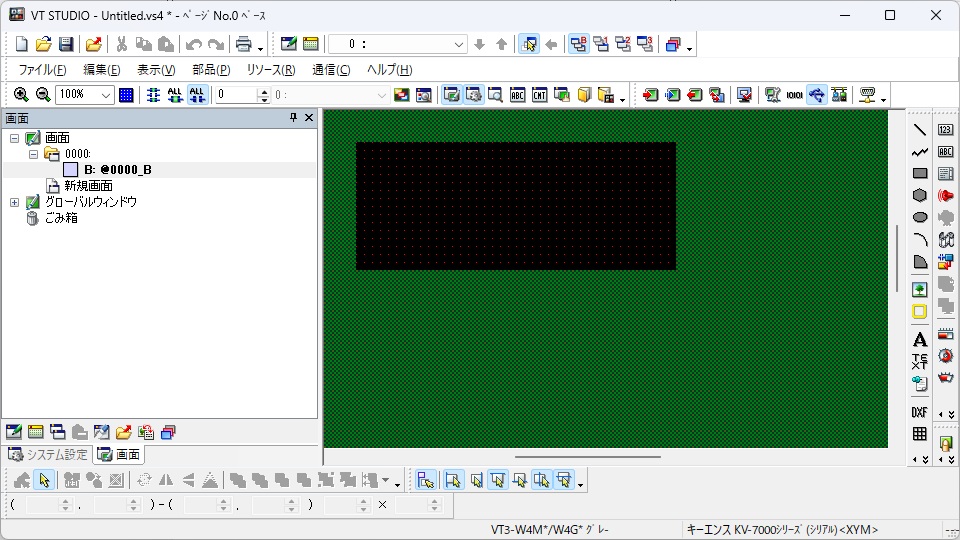Click the DXF import icon
This screenshot has height=540, width=960.
pyautogui.click(x=920, y=412)
